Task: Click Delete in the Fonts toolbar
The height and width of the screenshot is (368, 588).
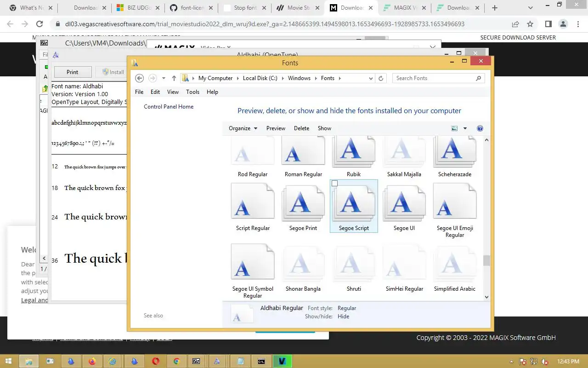Action: coord(301,128)
